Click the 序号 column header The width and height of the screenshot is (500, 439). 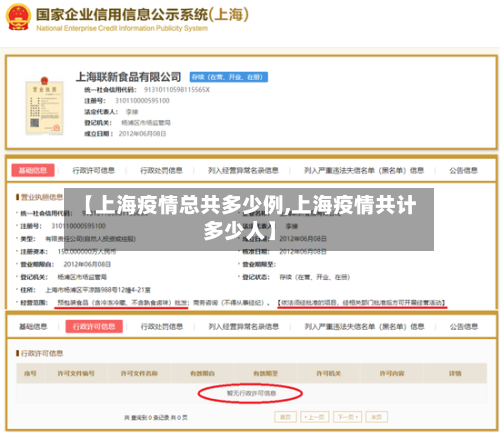tap(30, 373)
